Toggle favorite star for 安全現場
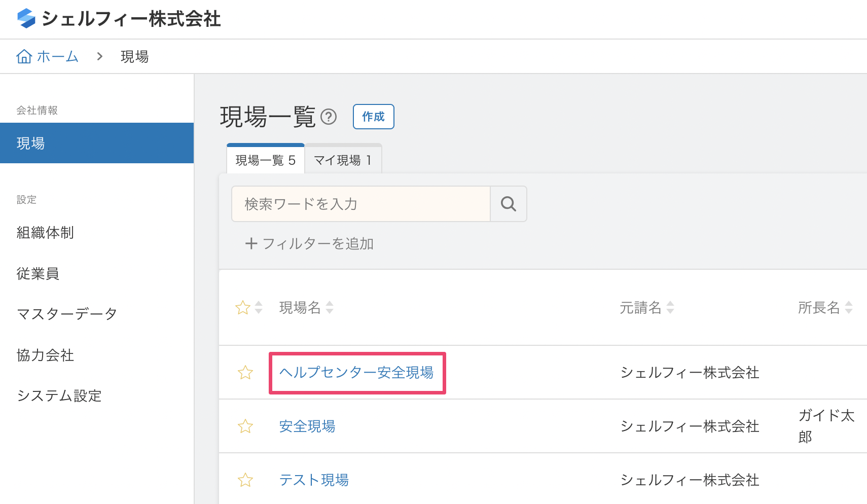The height and width of the screenshot is (504, 867). click(245, 426)
